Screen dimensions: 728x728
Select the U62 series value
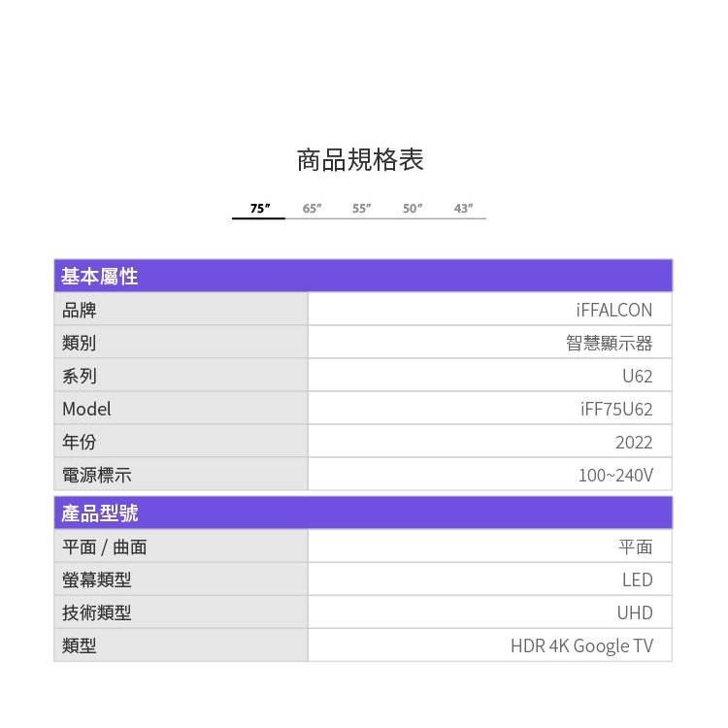[638, 376]
